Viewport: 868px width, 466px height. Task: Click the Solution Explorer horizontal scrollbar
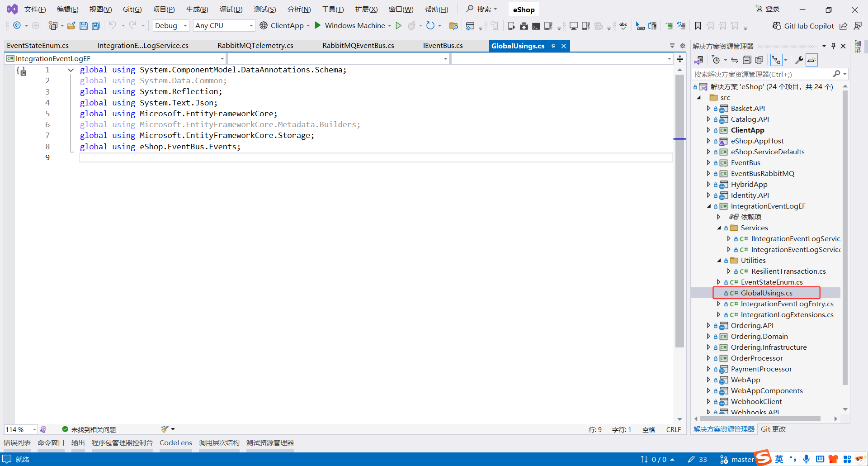click(x=761, y=419)
